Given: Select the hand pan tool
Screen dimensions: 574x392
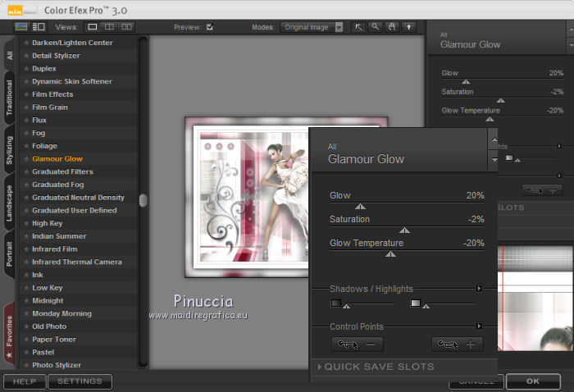Looking at the screenshot, I should coord(392,27).
